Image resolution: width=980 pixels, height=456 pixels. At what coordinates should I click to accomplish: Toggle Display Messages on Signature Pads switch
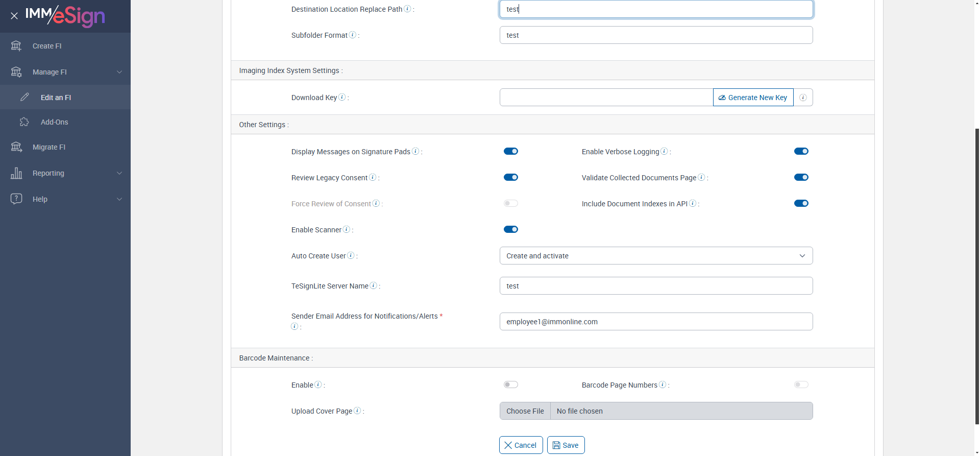[510, 151]
